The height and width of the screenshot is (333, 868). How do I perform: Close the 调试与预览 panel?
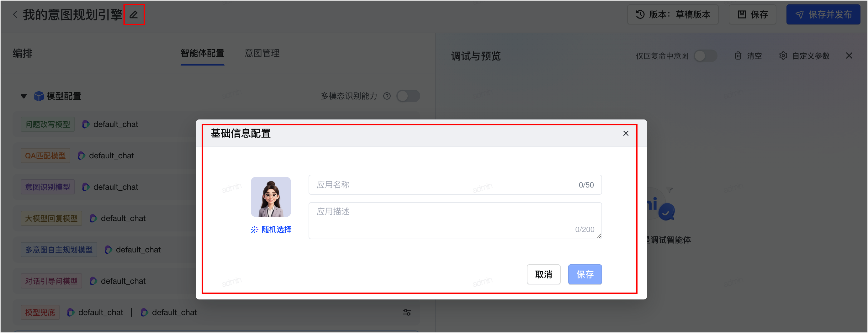849,56
